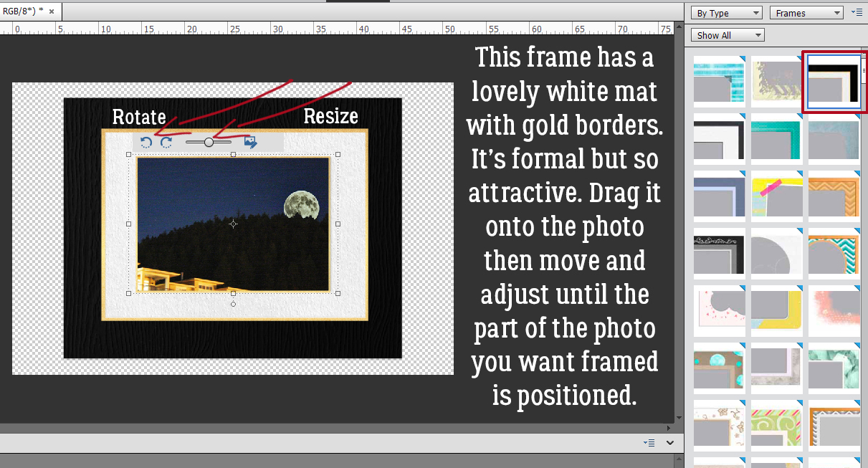Screen dimensions: 868x468
Task: Pick the teal chevron frame with orange arch
Action: (x=834, y=254)
